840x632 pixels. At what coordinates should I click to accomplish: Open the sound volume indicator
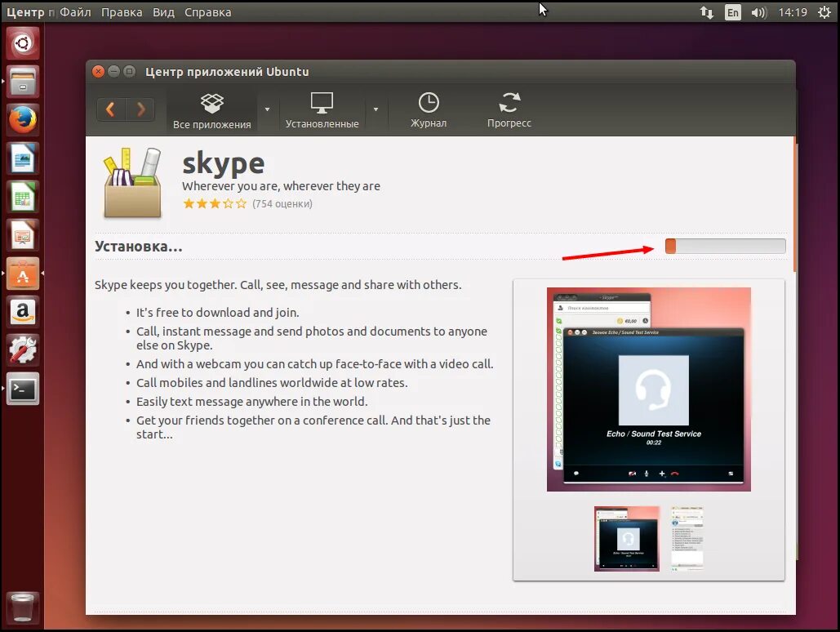point(758,11)
